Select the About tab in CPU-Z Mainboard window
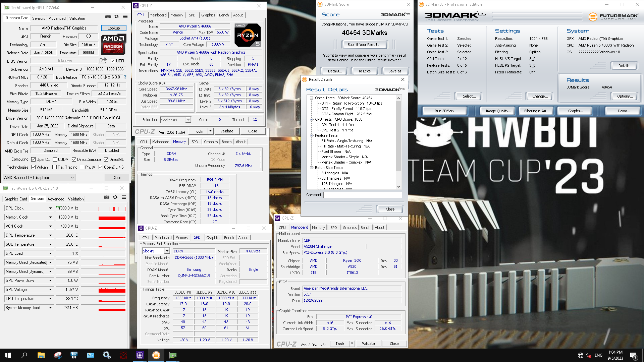The width and height of the screenshot is (644, 362). click(x=379, y=228)
